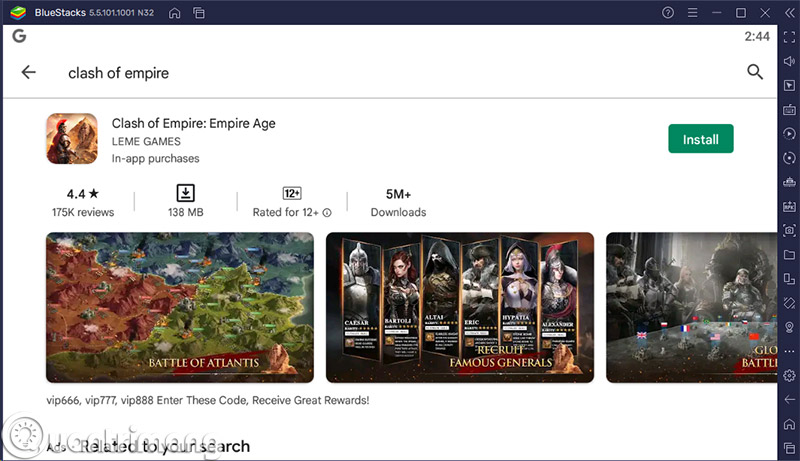Open the multi-instance windows icon in title bar

coord(199,13)
